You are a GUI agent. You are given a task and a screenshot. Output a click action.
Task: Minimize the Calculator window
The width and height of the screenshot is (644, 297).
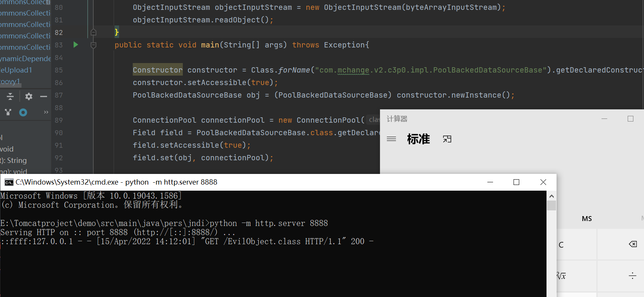coord(604,119)
